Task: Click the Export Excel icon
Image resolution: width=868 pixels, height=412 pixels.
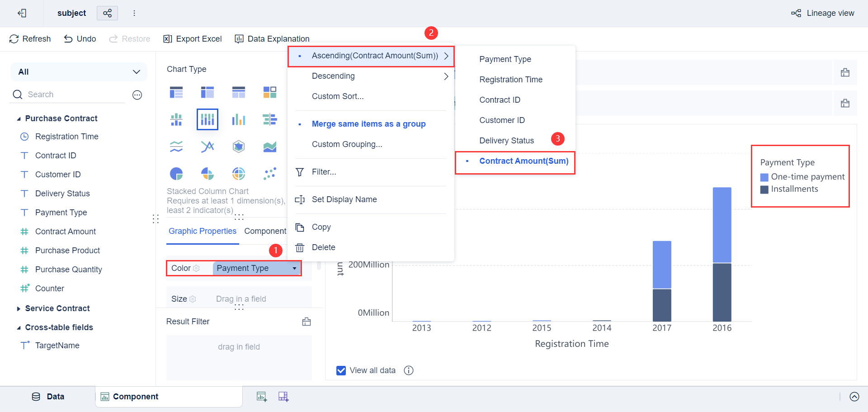Action: point(167,39)
